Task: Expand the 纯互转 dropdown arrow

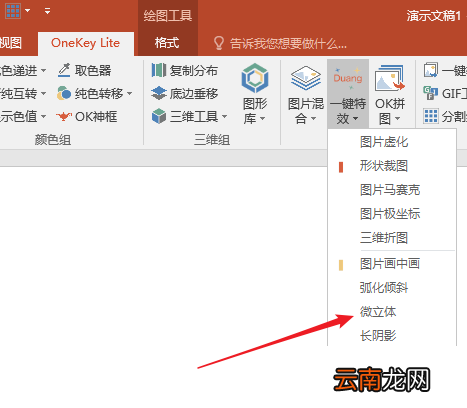Action: (x=43, y=94)
